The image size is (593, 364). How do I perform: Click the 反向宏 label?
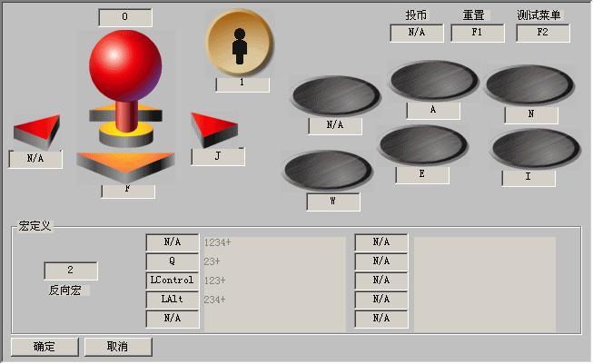tap(65, 290)
